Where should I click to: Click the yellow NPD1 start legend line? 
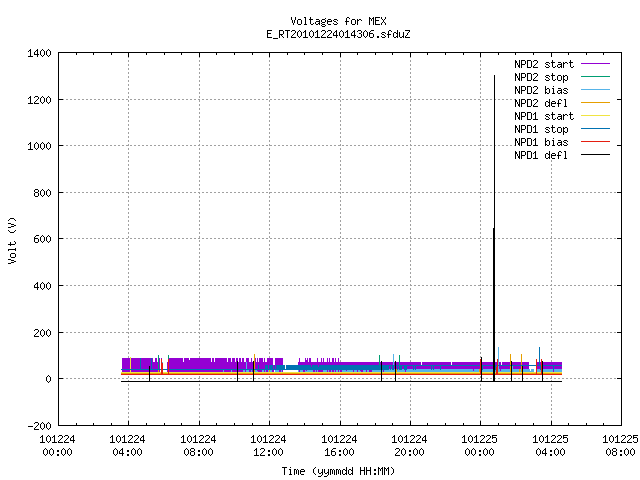click(595, 116)
